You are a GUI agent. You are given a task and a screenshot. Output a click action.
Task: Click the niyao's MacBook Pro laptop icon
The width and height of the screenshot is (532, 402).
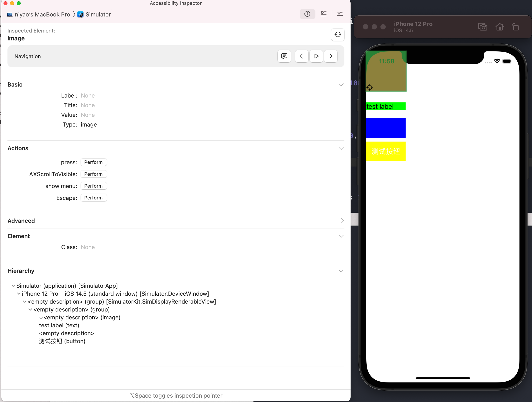(10, 15)
